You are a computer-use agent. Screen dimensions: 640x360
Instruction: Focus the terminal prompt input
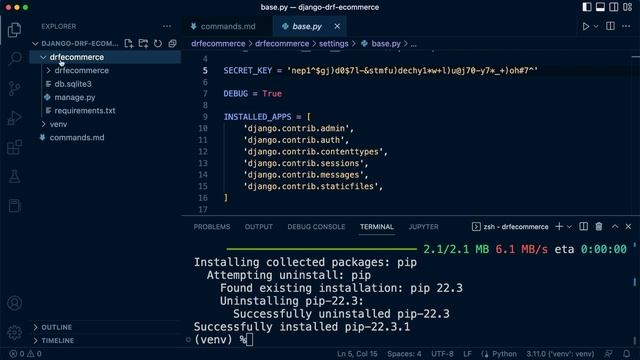point(250,340)
